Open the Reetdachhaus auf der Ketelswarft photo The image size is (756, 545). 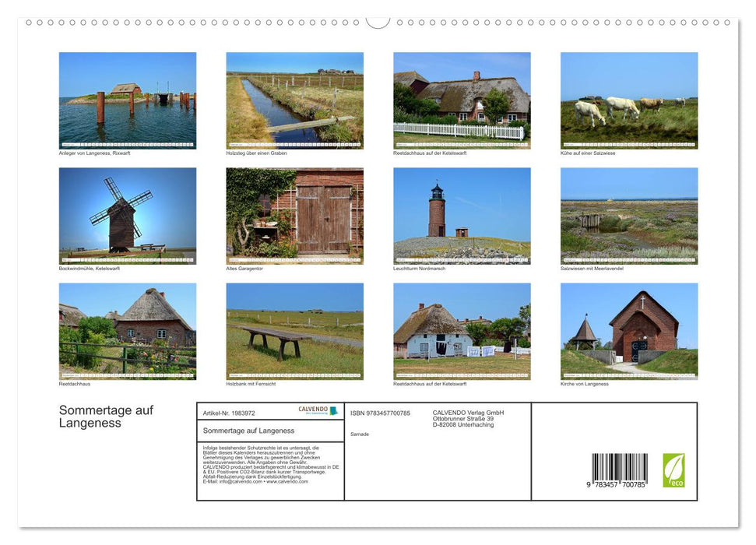[462, 100]
